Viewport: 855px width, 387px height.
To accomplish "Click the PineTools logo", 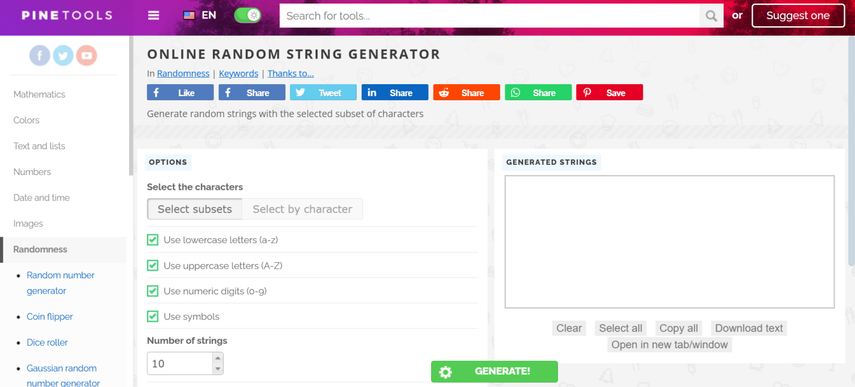I will [67, 15].
